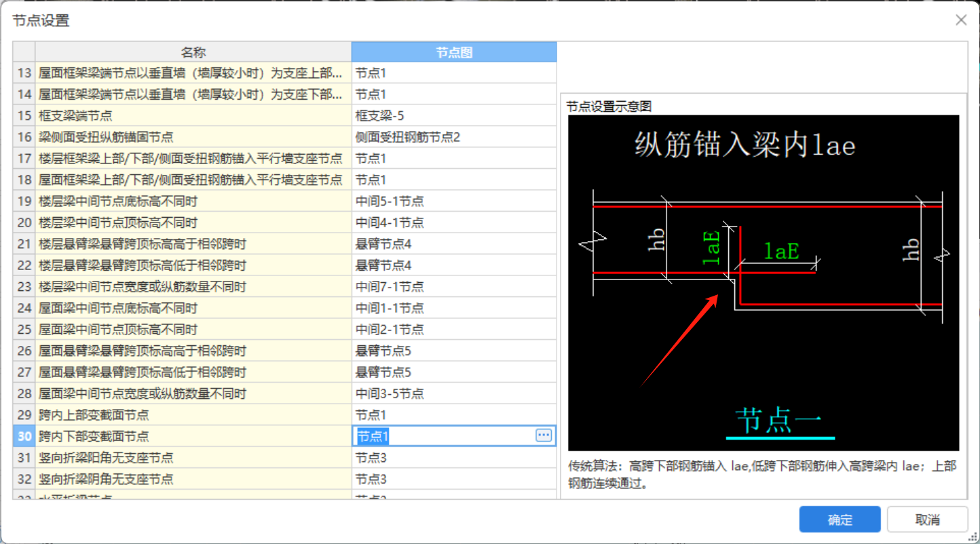Click cell 框支梁-5

(454, 115)
